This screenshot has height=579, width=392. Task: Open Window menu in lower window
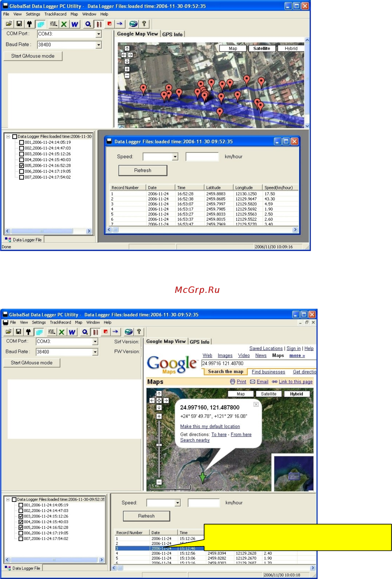93,322
